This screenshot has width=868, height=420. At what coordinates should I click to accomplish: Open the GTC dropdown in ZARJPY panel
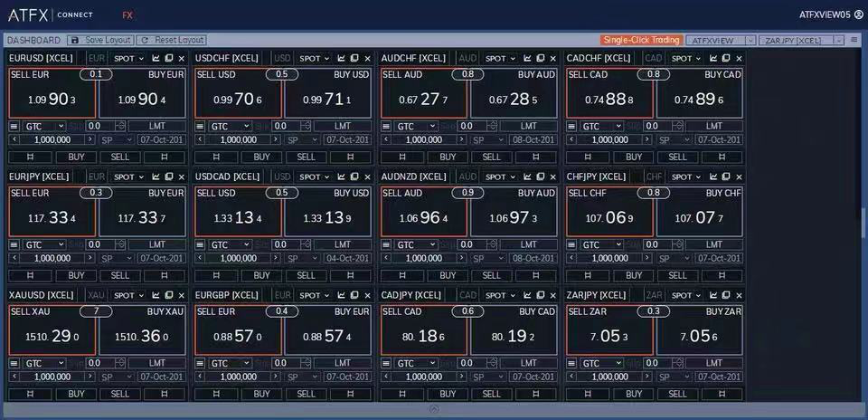(x=601, y=364)
